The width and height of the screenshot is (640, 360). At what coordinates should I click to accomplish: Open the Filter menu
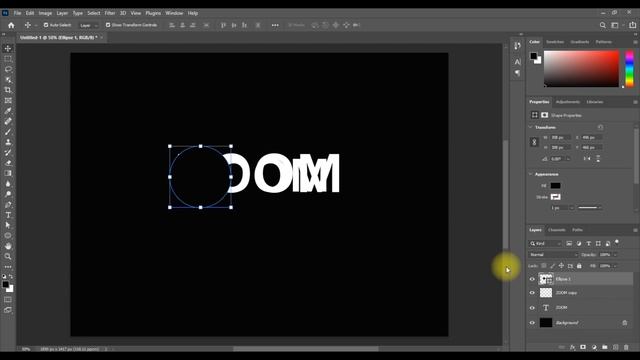[110, 13]
